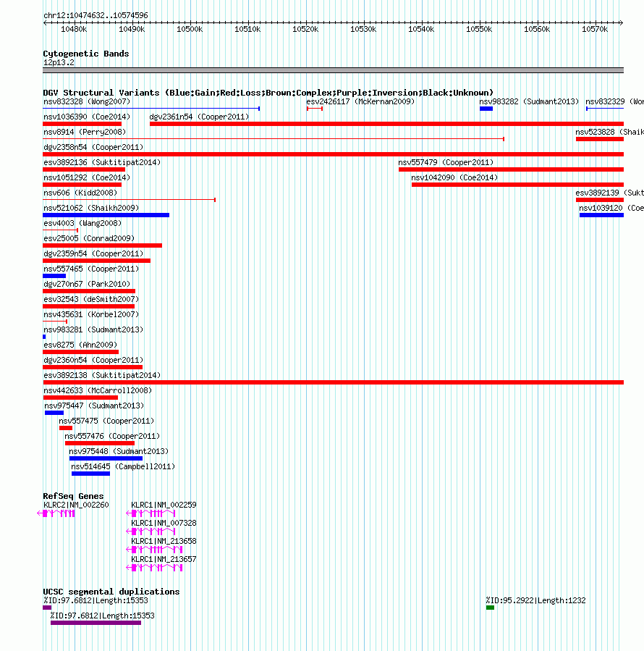
Task: Click the 10480k ruler position
Action: 74,29
